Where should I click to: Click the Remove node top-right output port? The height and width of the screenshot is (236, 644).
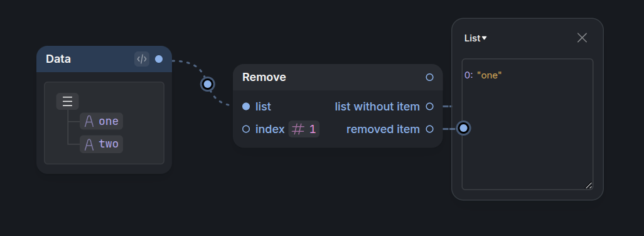click(429, 77)
